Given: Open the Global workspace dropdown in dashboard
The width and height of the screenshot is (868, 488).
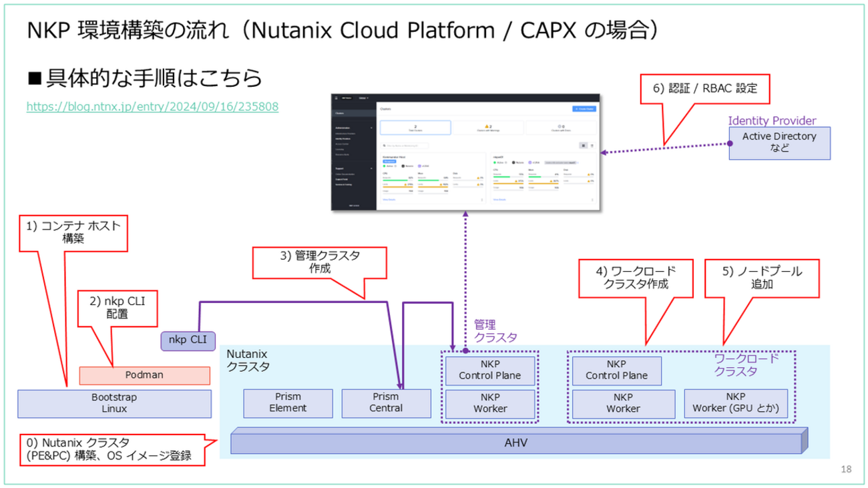Looking at the screenshot, I should coord(364,98).
